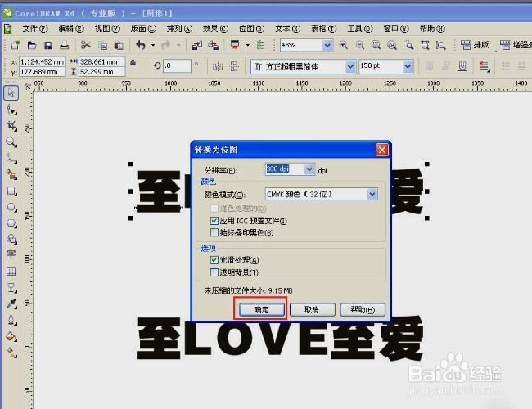Expand the undo history arrow

(x=153, y=45)
